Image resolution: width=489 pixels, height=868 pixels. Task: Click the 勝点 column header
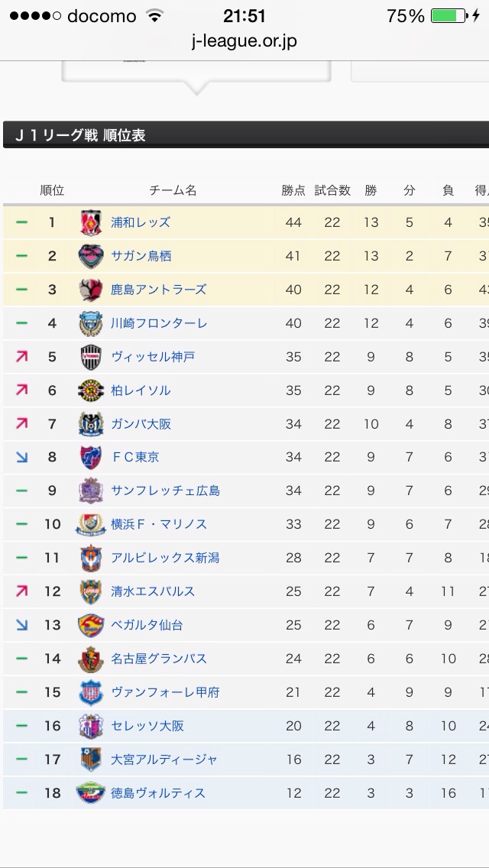click(293, 190)
